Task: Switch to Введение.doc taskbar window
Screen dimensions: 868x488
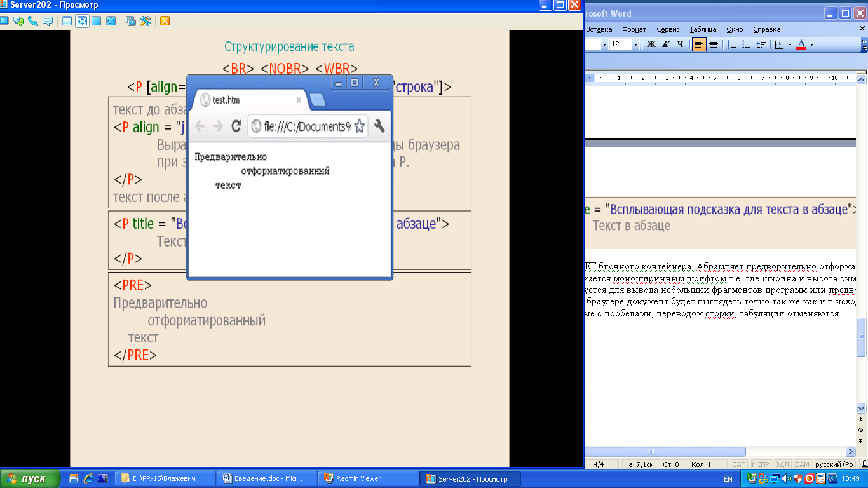Action: click(x=266, y=479)
